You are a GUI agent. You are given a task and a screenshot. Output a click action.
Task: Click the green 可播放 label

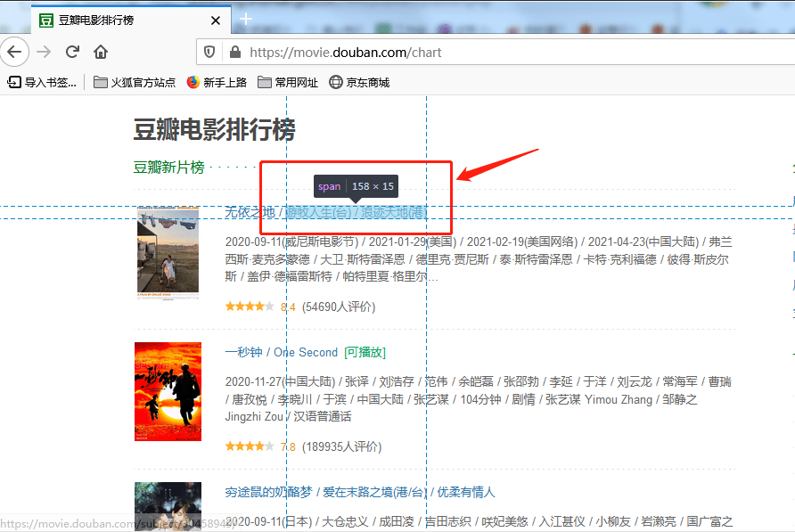(x=365, y=352)
